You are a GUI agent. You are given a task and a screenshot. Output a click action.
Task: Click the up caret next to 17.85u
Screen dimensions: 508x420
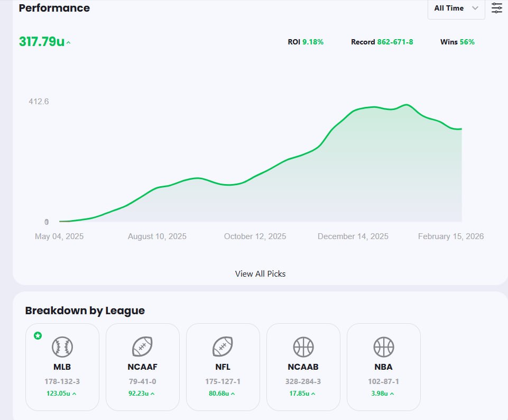(x=313, y=394)
